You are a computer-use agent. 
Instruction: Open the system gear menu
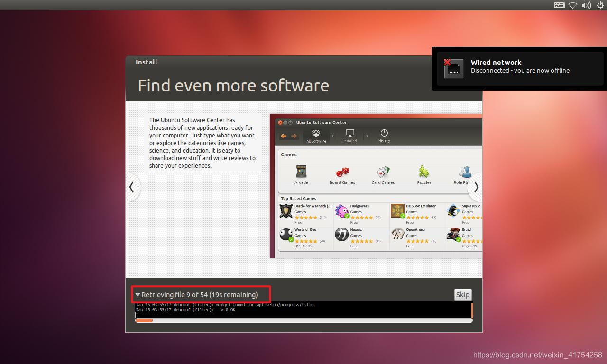pos(600,5)
